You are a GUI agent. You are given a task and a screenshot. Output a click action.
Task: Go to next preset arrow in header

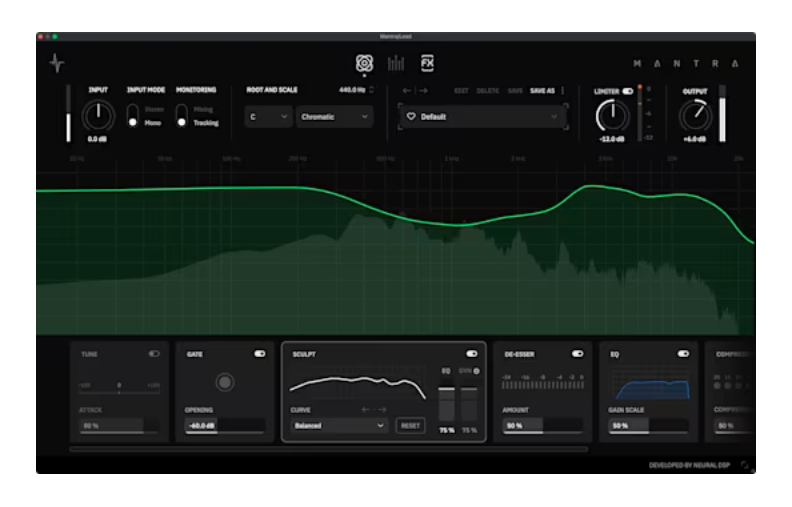point(423,91)
